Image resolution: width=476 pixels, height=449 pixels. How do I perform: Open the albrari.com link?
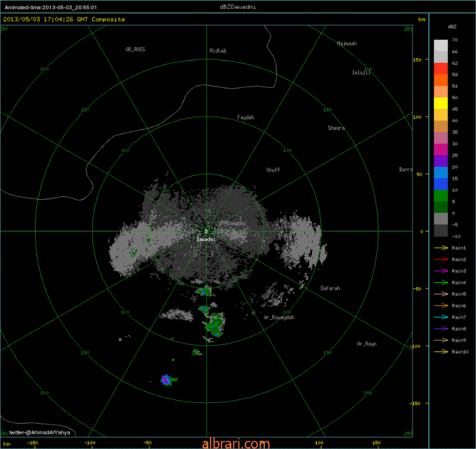click(x=236, y=444)
